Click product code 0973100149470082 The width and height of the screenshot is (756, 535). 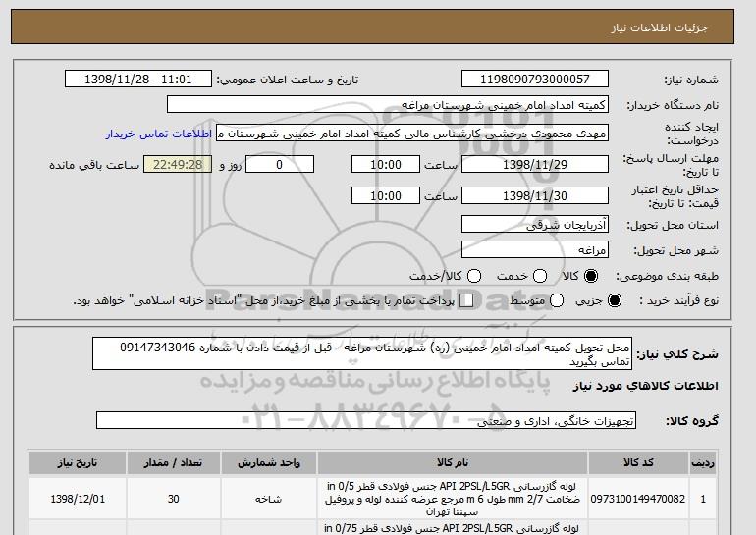point(638,499)
